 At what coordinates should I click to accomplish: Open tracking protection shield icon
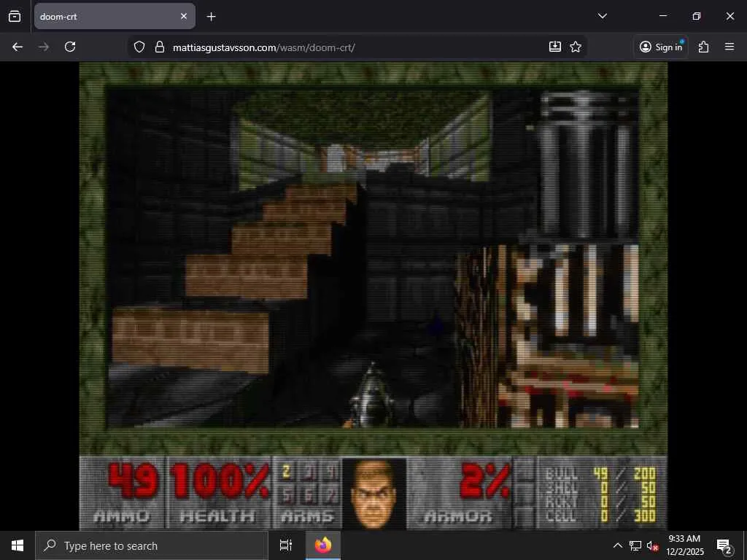[139, 47]
